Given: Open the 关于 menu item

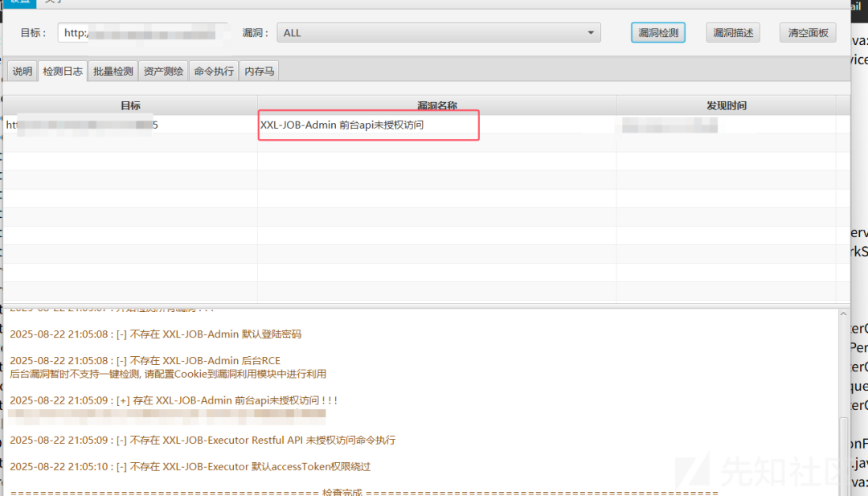Looking at the screenshot, I should click(x=51, y=2).
